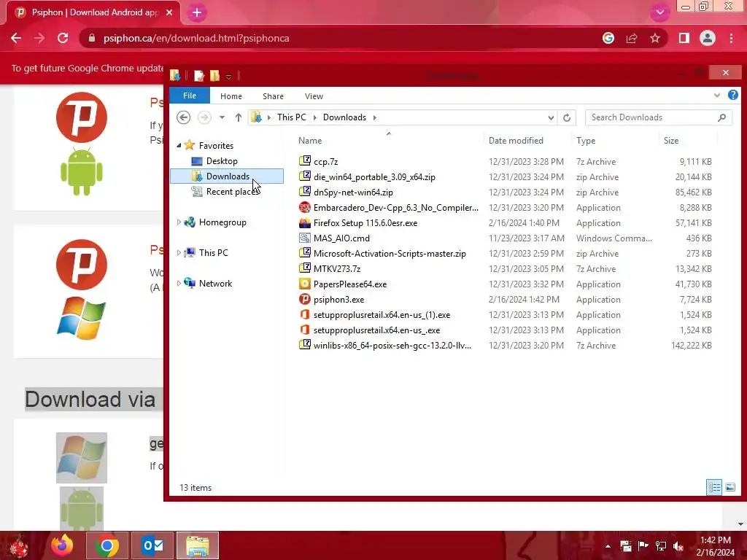Expand the This PC tree node
Image resolution: width=747 pixels, height=560 pixels.
pos(179,252)
